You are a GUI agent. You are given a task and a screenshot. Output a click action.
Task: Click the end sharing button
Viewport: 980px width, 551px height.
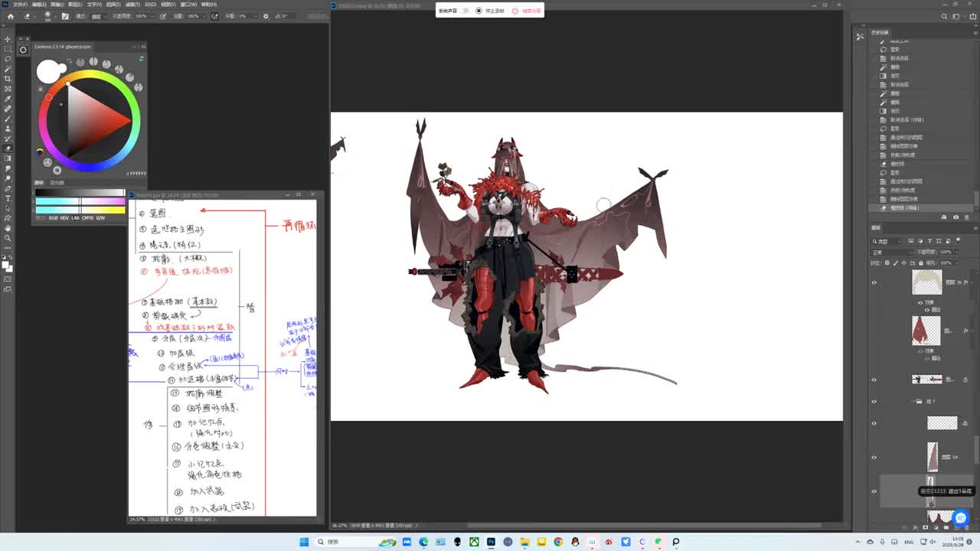(527, 11)
